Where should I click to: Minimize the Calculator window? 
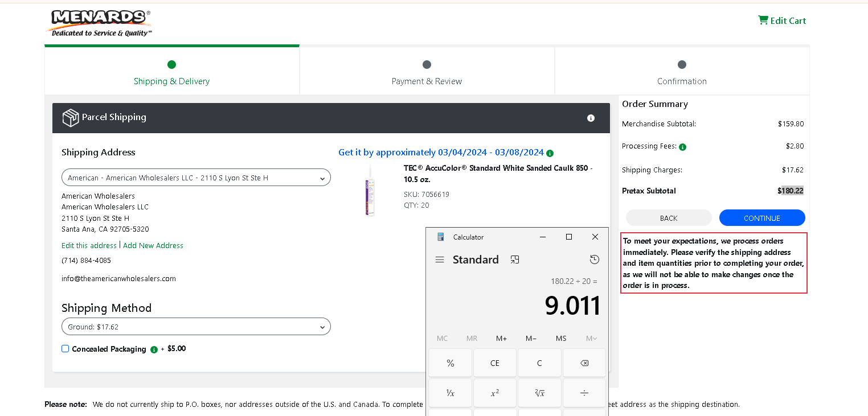[543, 237]
